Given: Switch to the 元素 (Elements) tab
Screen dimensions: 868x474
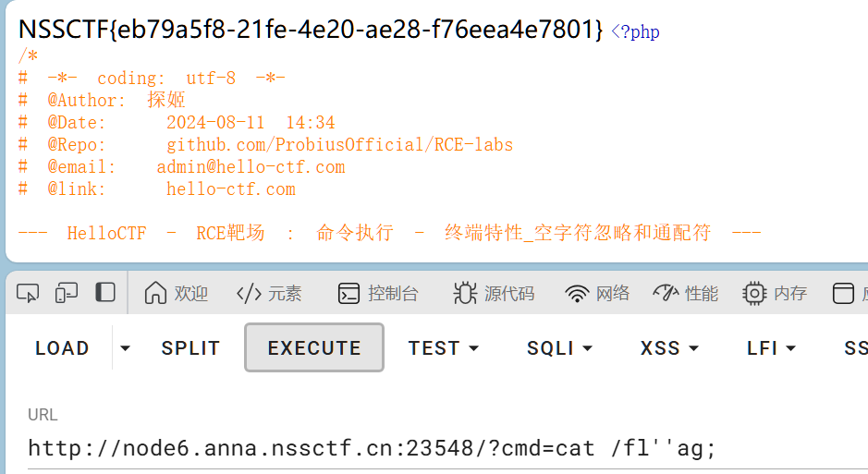Looking at the screenshot, I should point(269,294).
